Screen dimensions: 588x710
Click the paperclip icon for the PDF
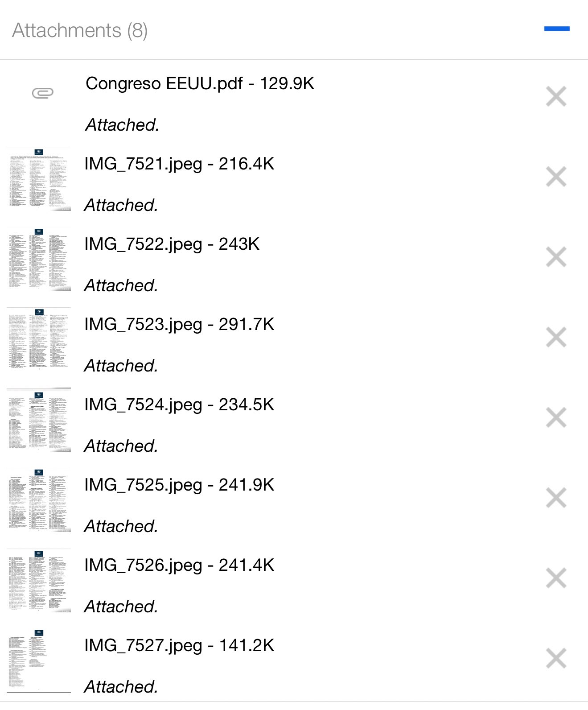[x=43, y=93]
